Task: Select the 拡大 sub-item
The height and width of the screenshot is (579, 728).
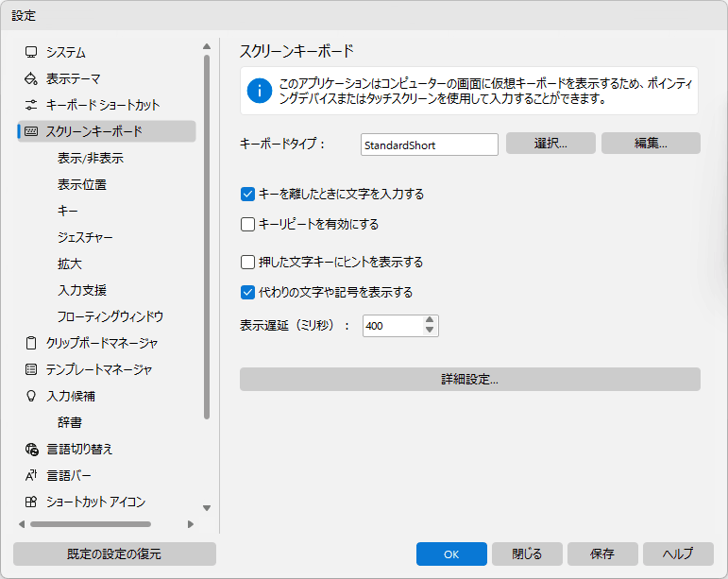Action: tap(70, 264)
